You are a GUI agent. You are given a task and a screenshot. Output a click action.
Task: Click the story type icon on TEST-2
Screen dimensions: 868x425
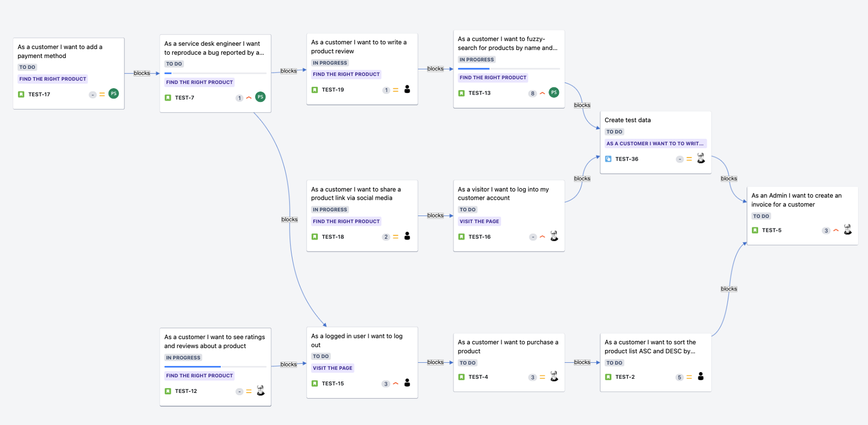click(x=608, y=377)
